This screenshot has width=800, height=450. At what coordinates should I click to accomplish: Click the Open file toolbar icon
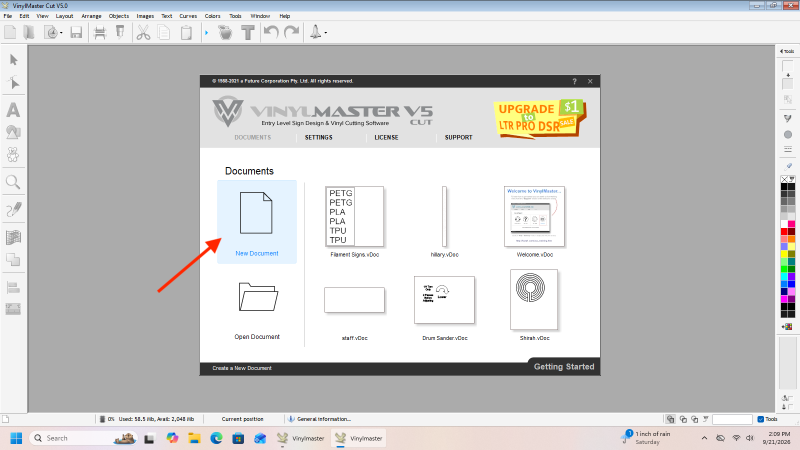point(29,33)
